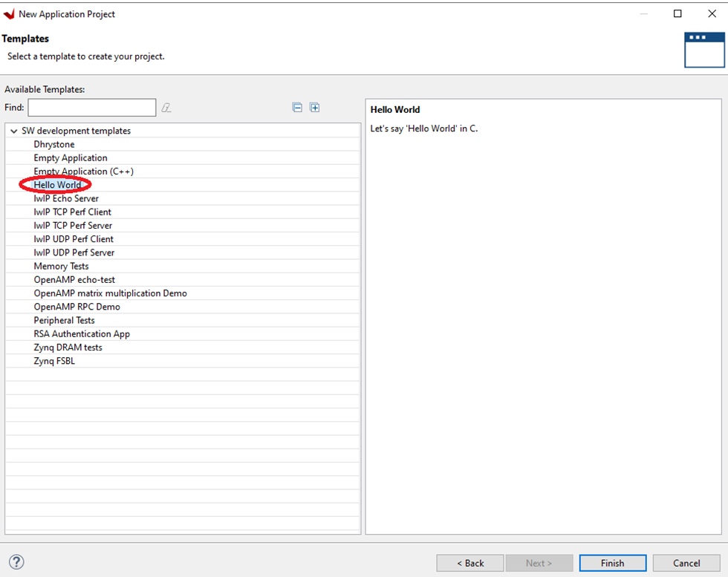Pick the lwIP UDP Perf Server template
728x577 pixels.
click(x=74, y=252)
